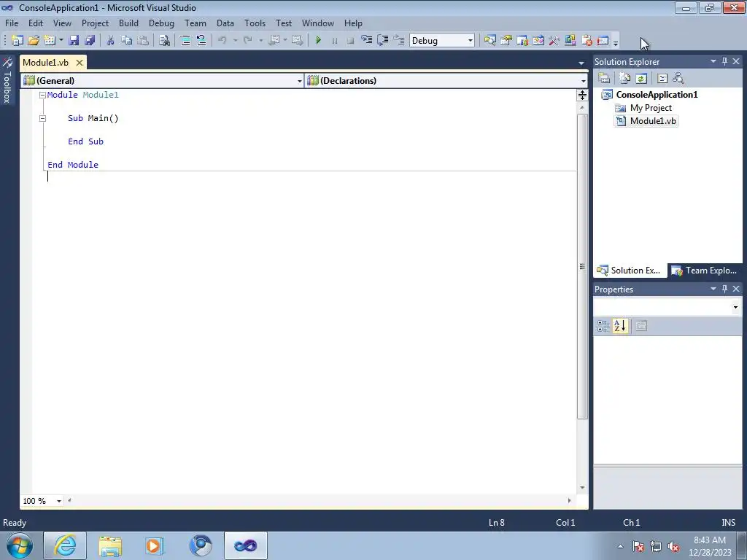Save the current file using the floppy icon
The image size is (747, 560).
74,41
